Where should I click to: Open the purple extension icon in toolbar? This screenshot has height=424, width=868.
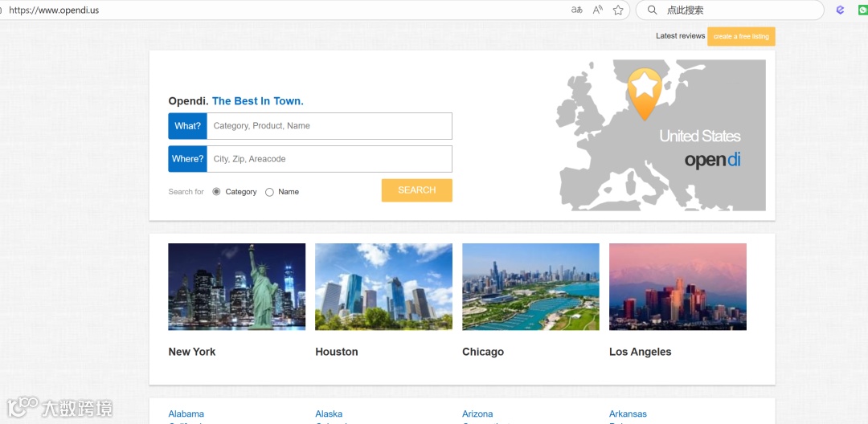(841, 10)
